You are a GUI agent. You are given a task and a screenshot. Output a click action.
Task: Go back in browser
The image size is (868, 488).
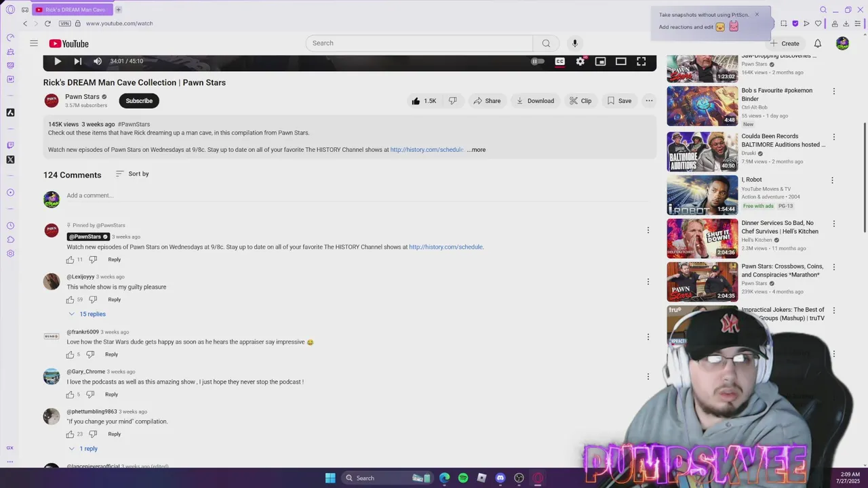coord(25,24)
